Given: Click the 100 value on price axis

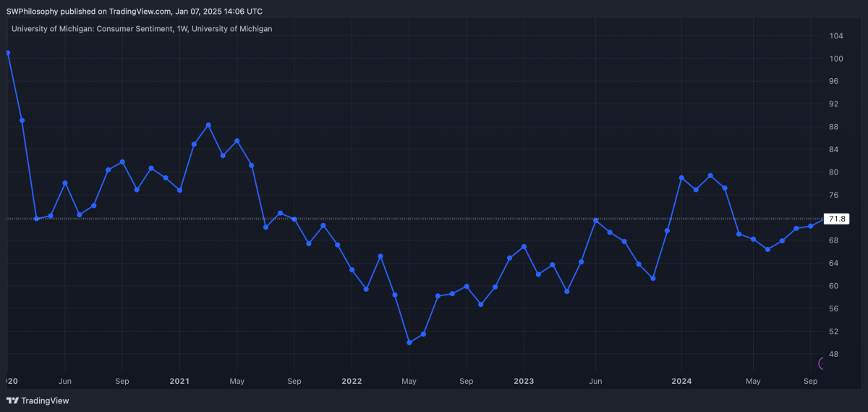Looking at the screenshot, I should point(836,59).
